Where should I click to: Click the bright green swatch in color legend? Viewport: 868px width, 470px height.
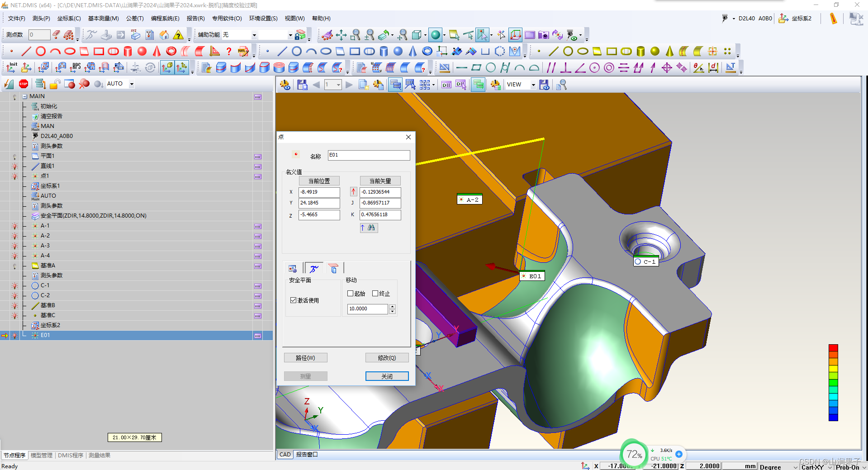coord(833,383)
